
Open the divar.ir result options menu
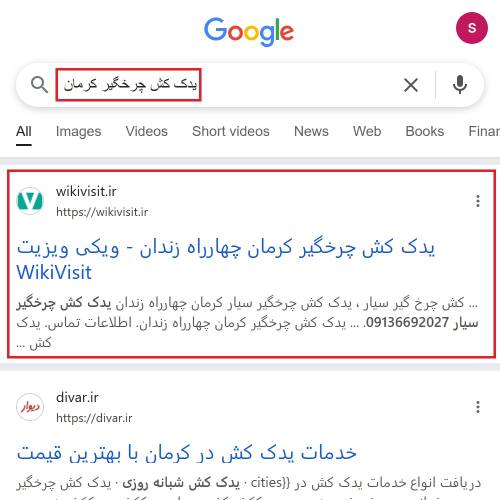tap(478, 407)
